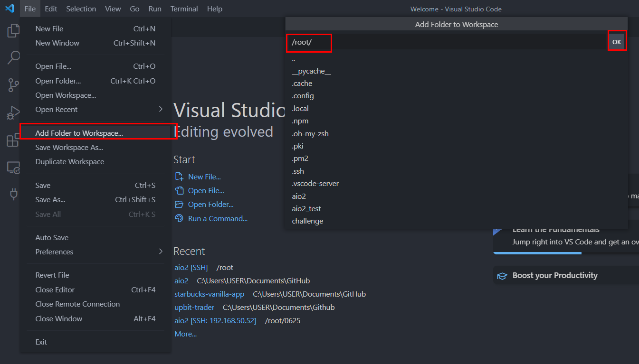
Task: Choose Close Editor menu entry
Action: click(x=95, y=289)
